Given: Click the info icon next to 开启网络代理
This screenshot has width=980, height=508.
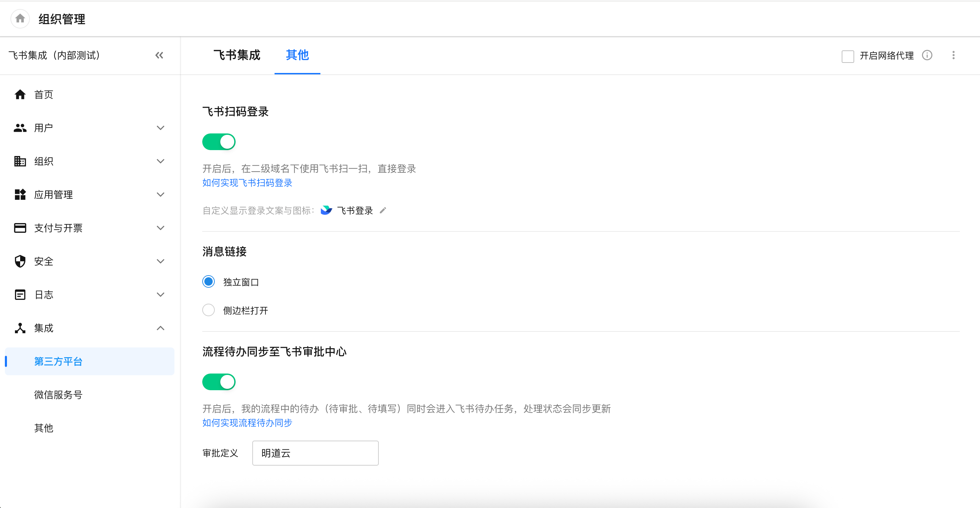Looking at the screenshot, I should [927, 56].
